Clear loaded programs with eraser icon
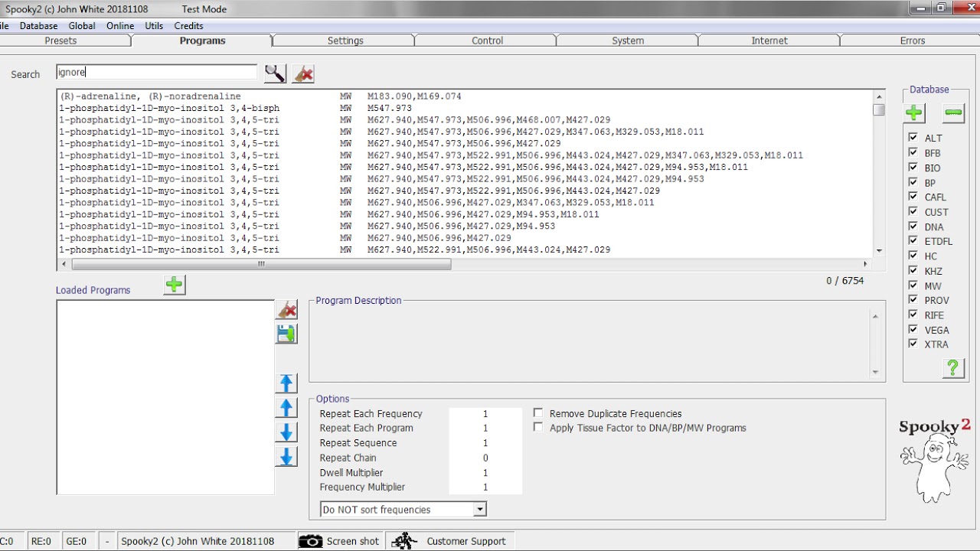 click(286, 310)
